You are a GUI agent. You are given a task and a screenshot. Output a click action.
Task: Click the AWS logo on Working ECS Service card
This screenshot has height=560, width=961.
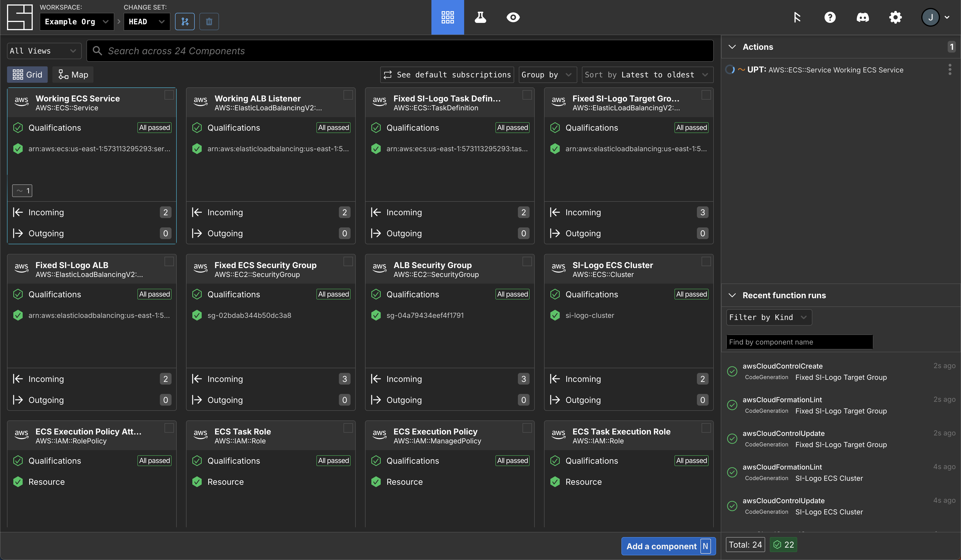pos(21,101)
